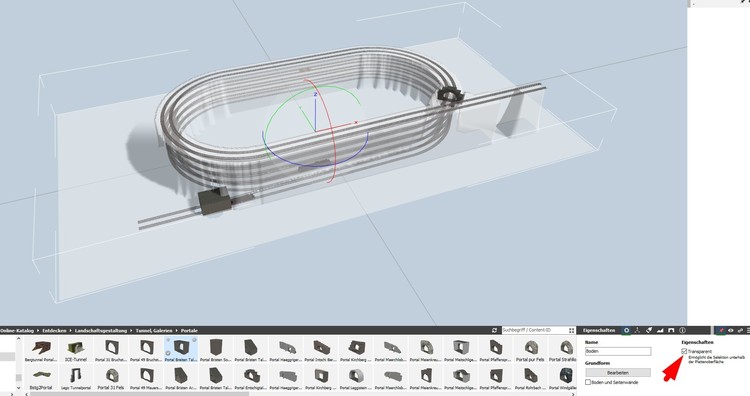This screenshot has height=396, width=750.
Task: Select the Bergtunnel Portal thumbnail
Action: click(41, 350)
